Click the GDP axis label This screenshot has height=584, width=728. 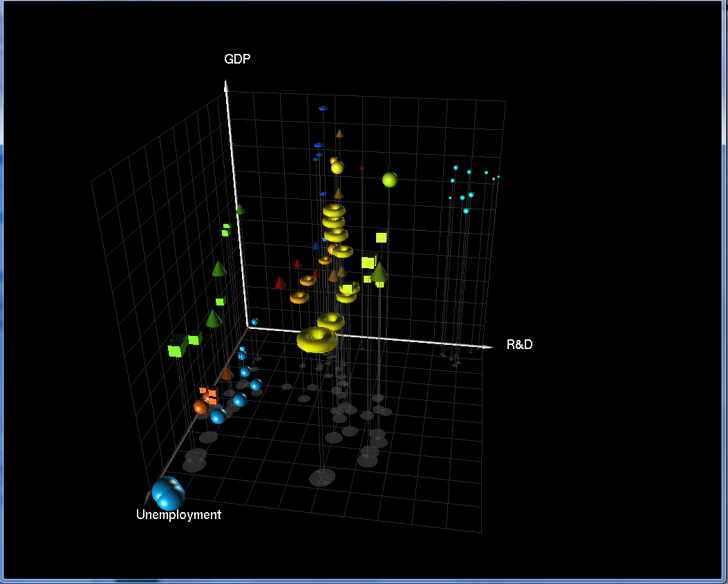(x=237, y=59)
